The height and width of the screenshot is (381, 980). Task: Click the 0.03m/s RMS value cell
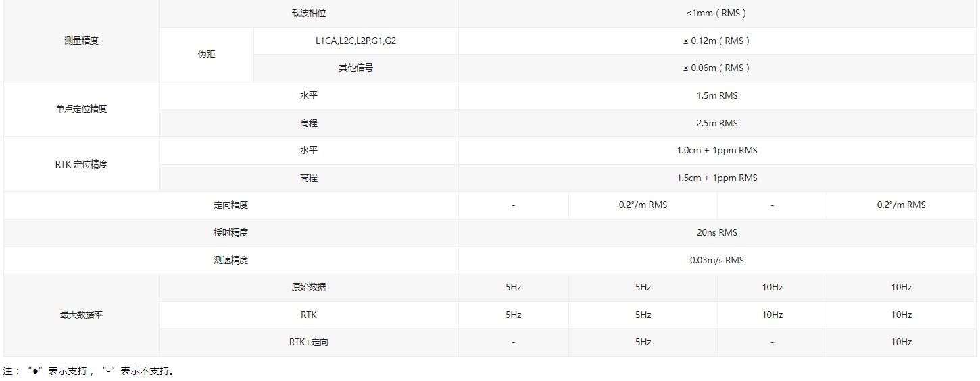tap(716, 260)
